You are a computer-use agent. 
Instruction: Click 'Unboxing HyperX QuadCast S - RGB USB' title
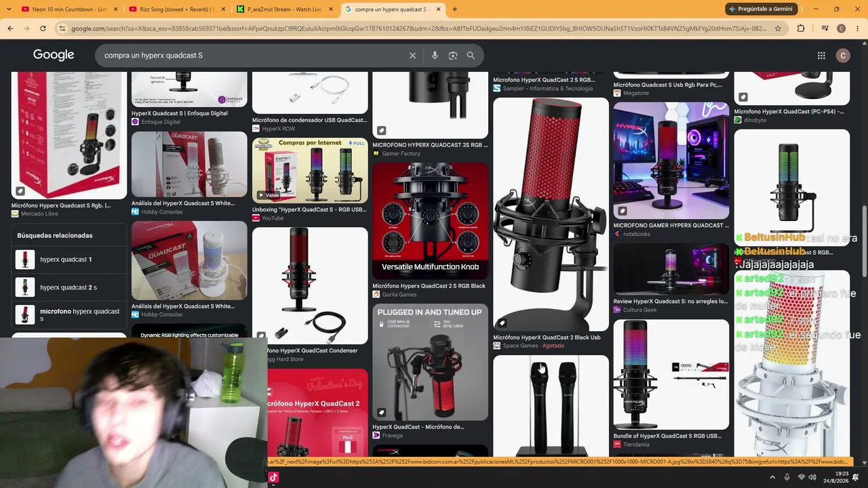click(309, 209)
